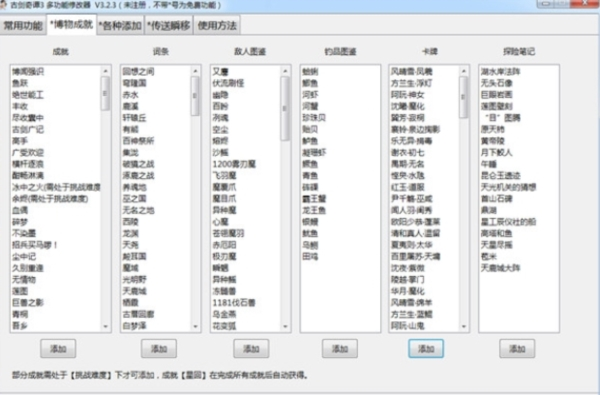The height and width of the screenshot is (395, 600).
Task: Open the 使用方法 tab
Action: pos(217,26)
